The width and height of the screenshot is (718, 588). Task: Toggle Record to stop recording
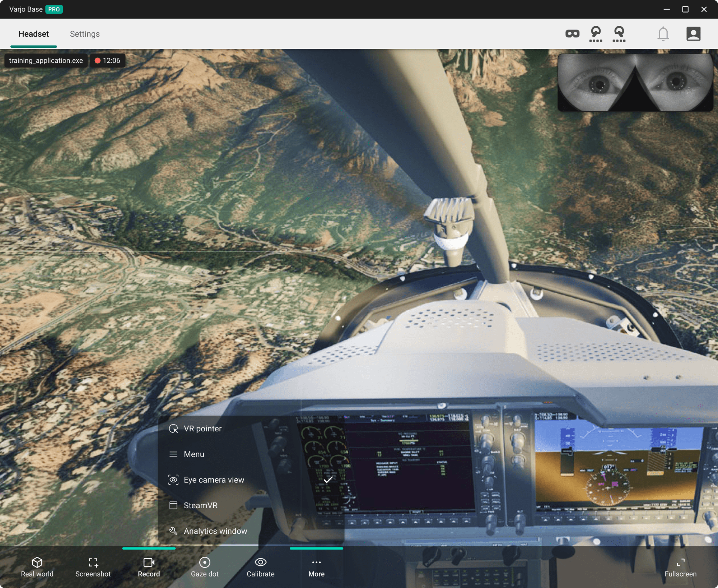149,567
